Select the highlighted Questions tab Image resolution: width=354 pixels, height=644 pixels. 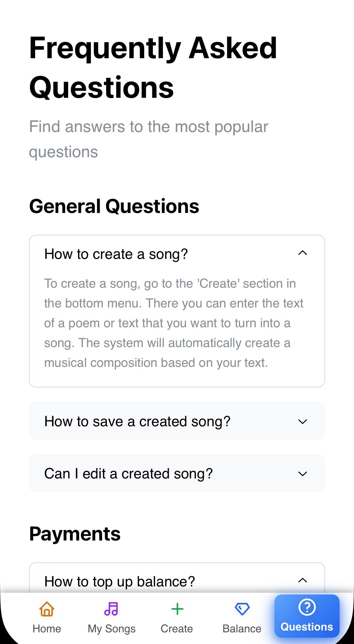[x=307, y=616]
